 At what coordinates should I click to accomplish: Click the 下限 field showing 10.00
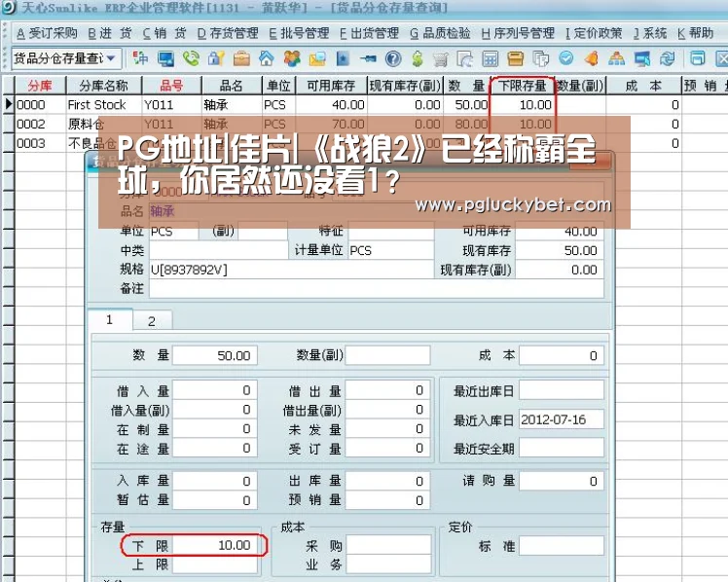[x=214, y=545]
